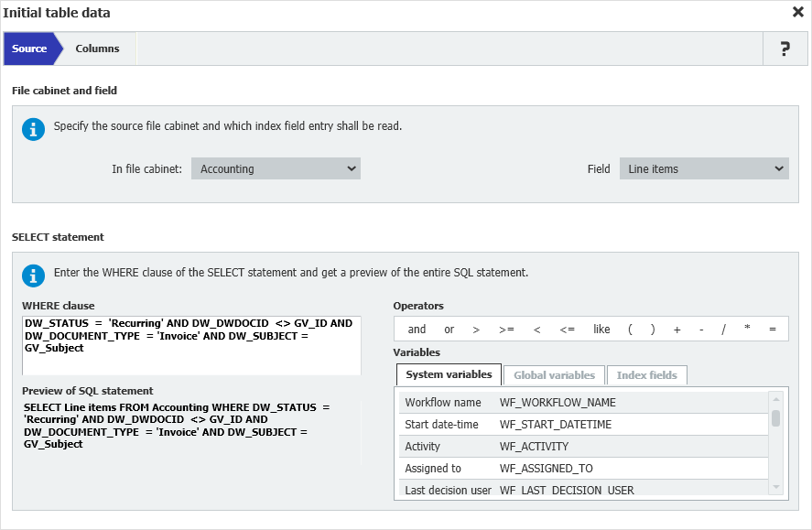Select the Source step tab

tap(29, 49)
